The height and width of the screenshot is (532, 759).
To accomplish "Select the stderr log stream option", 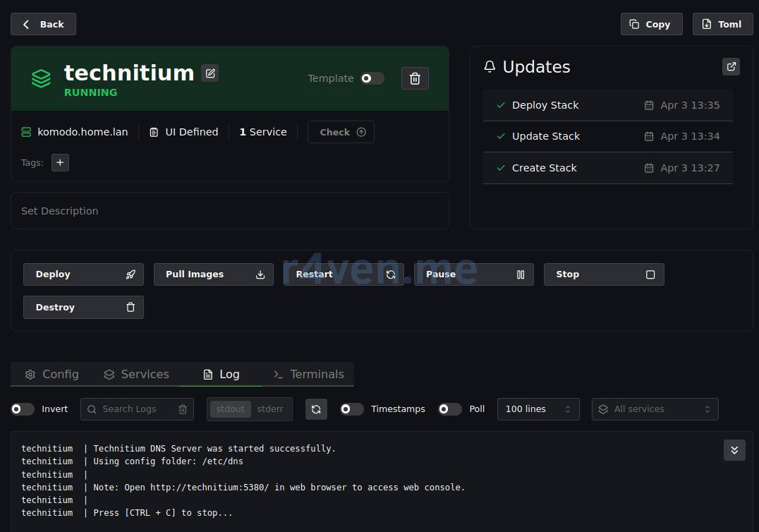I will click(x=270, y=409).
